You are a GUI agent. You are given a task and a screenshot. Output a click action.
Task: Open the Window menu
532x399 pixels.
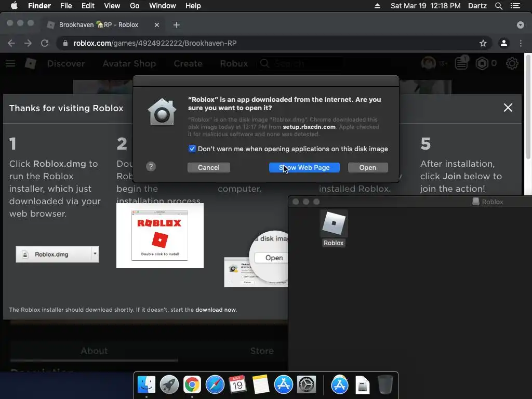163,6
